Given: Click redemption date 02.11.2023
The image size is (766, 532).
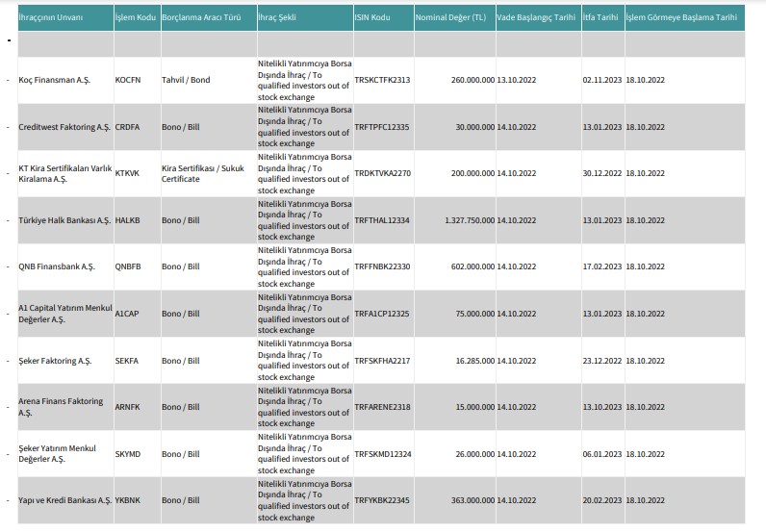Looking at the screenshot, I should click(x=602, y=80).
